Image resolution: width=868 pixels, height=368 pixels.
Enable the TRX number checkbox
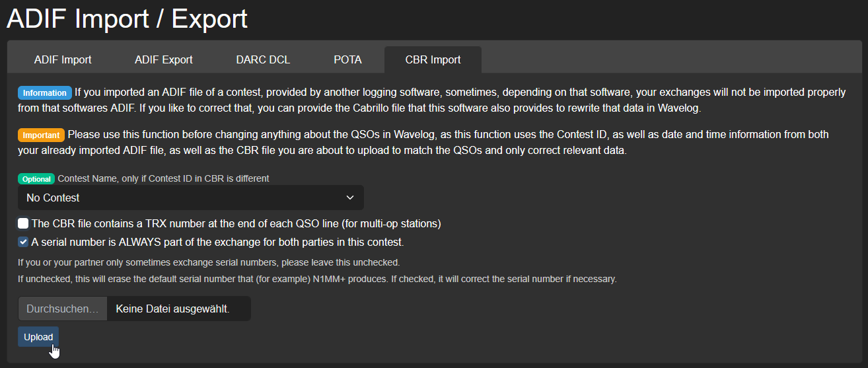point(23,223)
